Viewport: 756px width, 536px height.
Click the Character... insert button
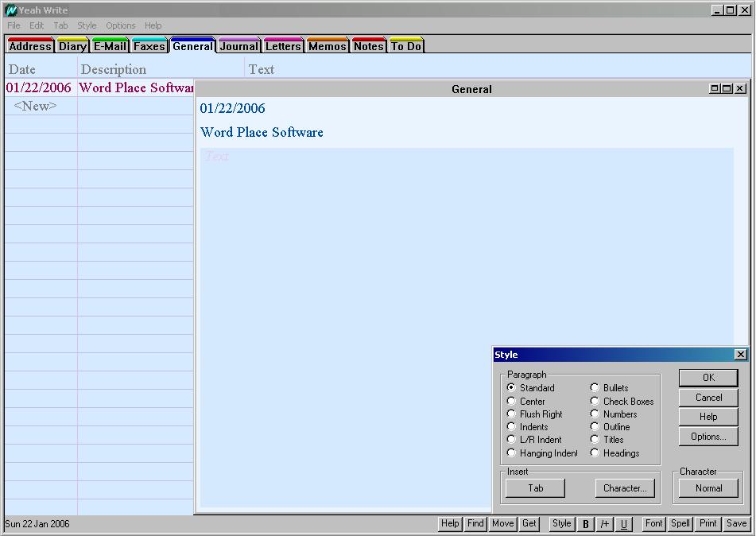click(624, 488)
